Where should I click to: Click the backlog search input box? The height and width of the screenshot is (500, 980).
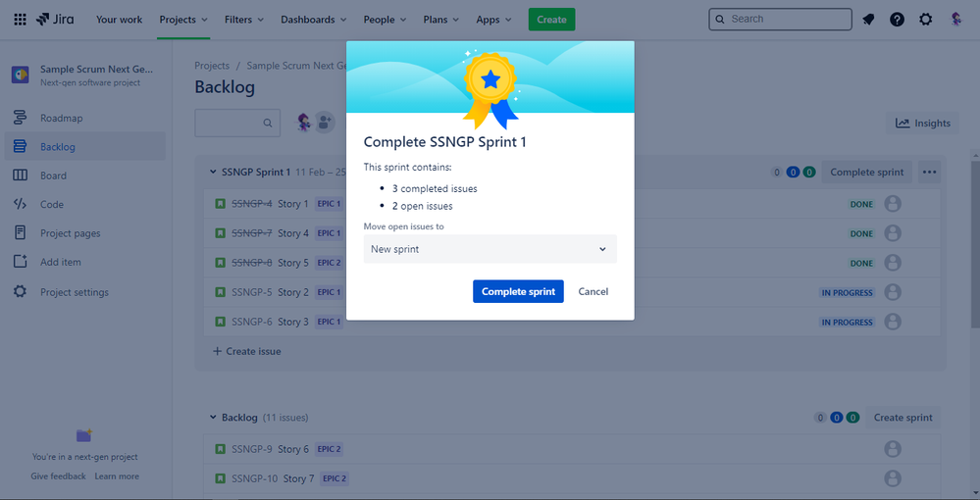[237, 124]
